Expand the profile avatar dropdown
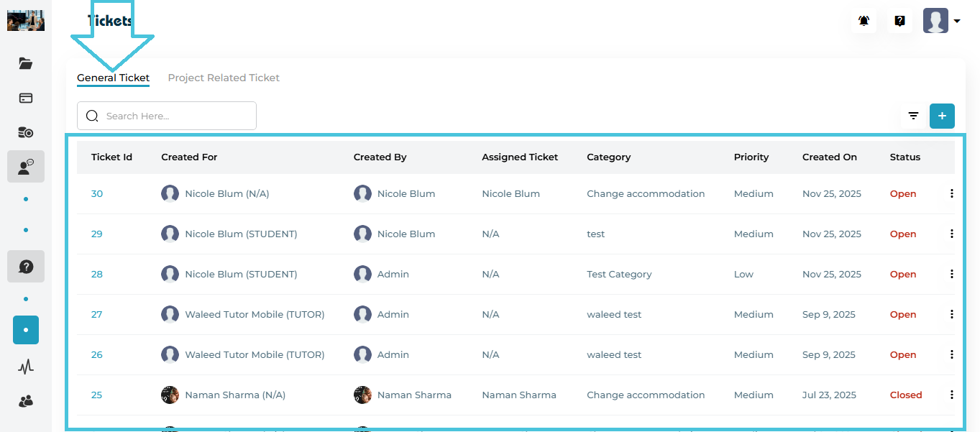The image size is (980, 432). [942, 21]
